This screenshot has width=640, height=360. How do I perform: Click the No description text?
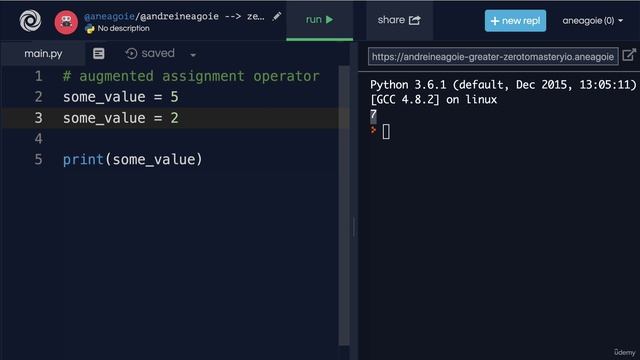coord(123,29)
